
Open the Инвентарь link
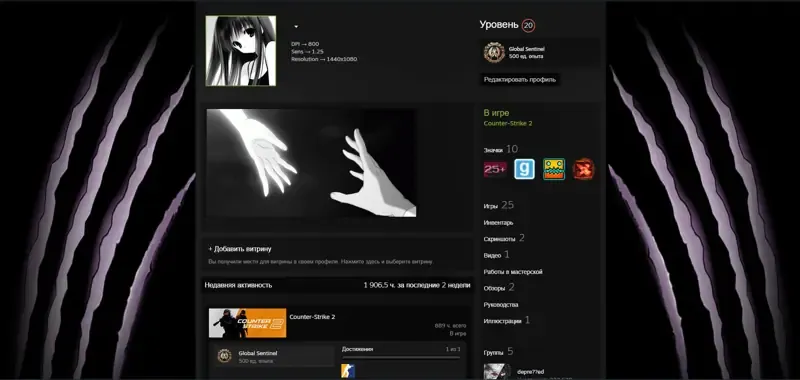coord(498,223)
